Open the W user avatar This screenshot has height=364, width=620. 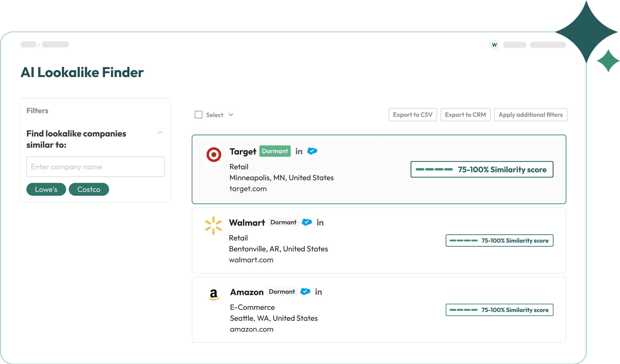[x=494, y=45]
